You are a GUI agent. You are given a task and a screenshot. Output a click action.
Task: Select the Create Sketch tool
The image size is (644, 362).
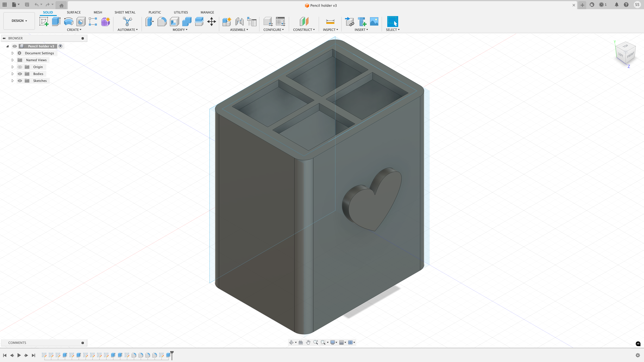tap(44, 22)
